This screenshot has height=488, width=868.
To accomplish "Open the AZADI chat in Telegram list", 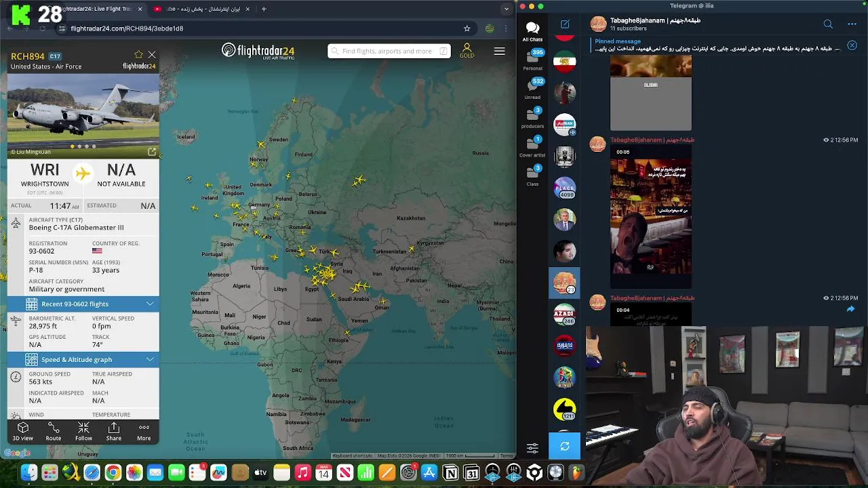I will pos(565,314).
